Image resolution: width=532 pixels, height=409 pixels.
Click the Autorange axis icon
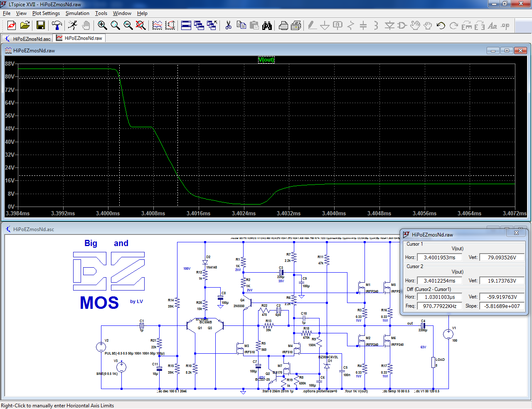[170, 25]
